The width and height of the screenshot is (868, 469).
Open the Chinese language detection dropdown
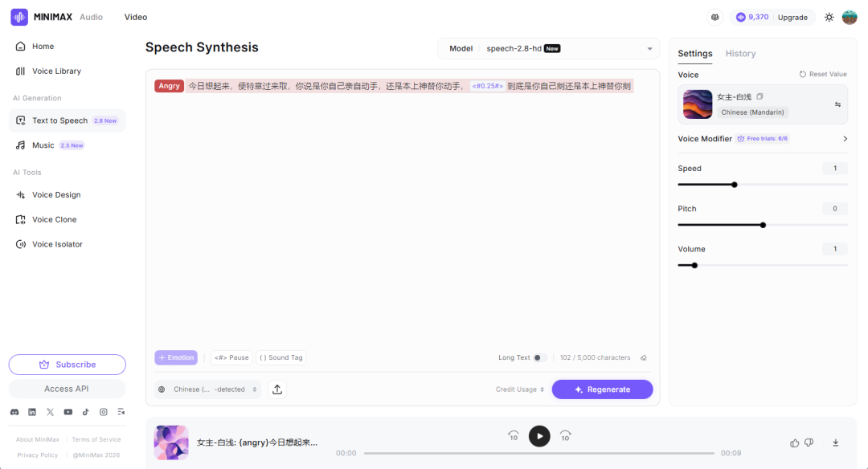click(214, 389)
